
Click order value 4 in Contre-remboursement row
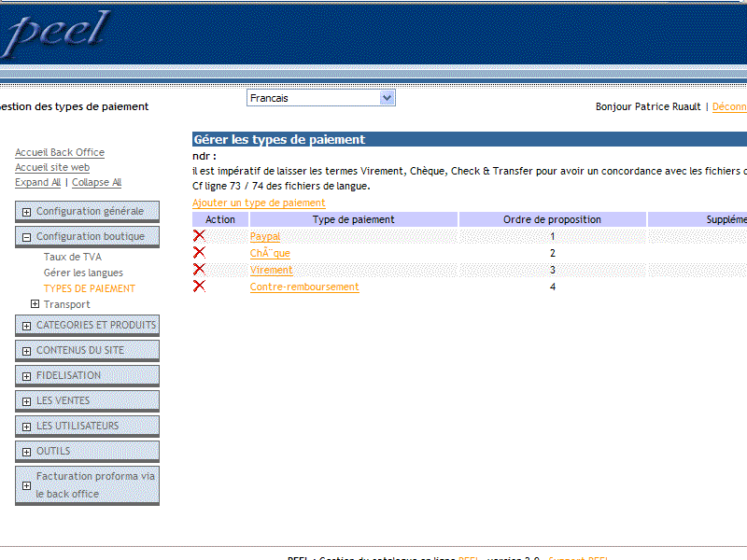pos(553,287)
